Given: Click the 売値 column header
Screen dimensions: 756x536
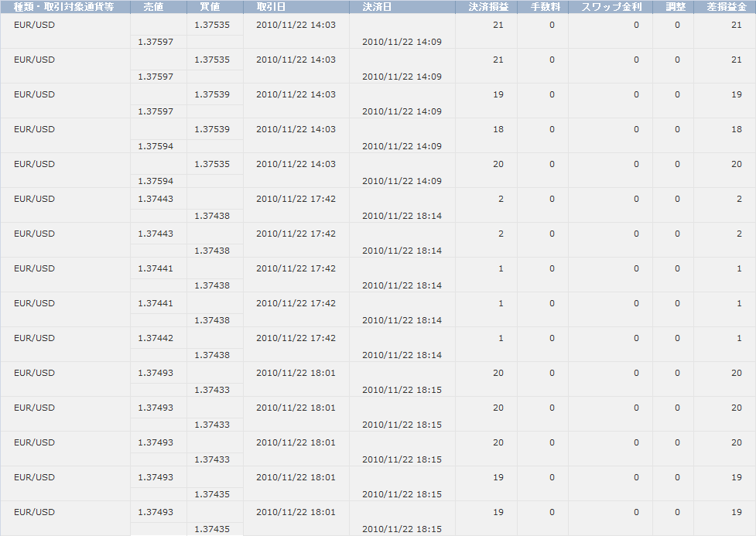Looking at the screenshot, I should click(x=153, y=7).
